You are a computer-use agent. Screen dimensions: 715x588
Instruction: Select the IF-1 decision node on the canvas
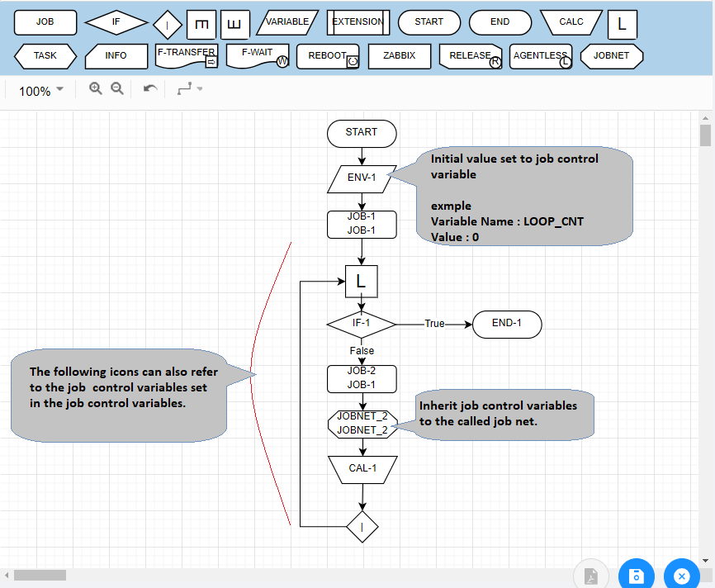tap(362, 325)
